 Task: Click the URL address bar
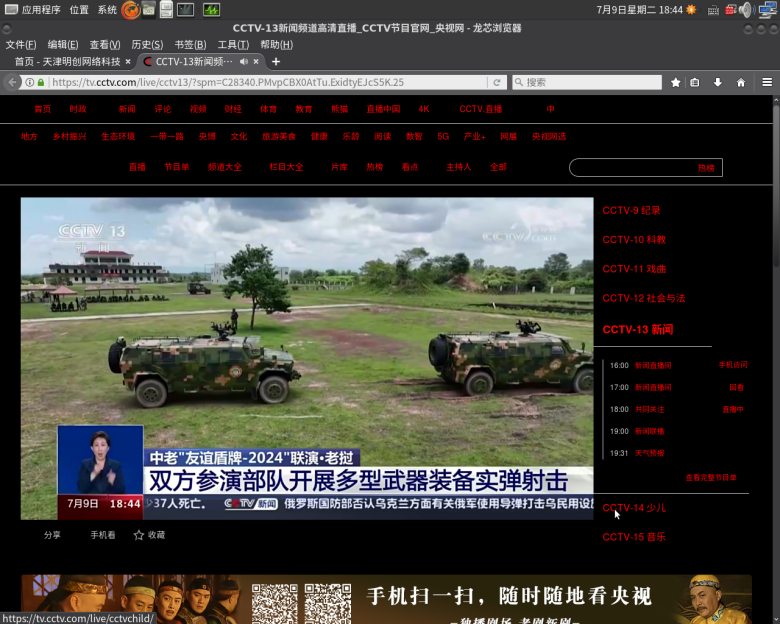point(269,83)
